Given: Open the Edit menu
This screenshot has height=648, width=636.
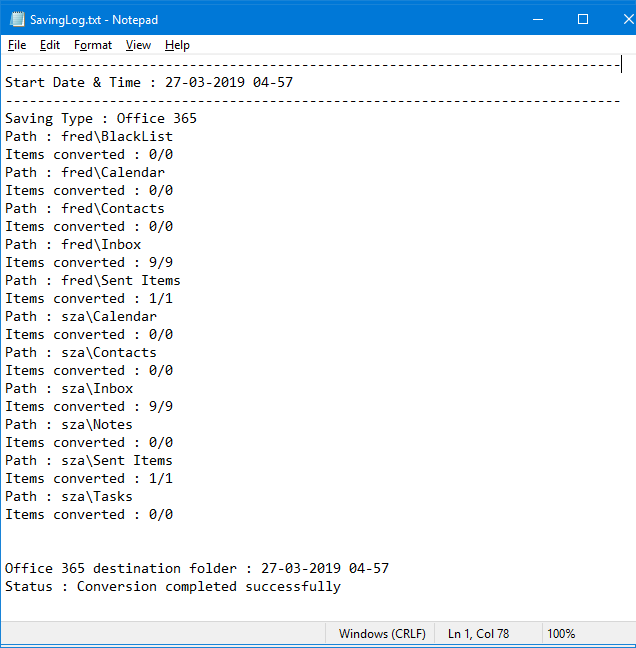Looking at the screenshot, I should point(50,45).
